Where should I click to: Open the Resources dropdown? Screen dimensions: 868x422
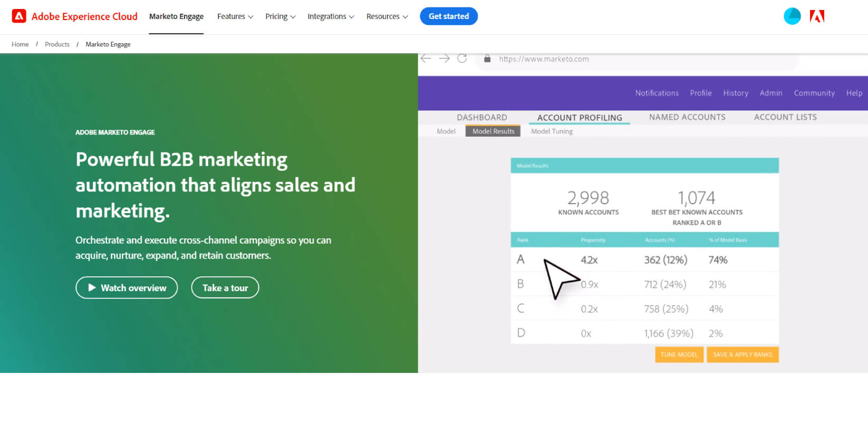coord(387,16)
